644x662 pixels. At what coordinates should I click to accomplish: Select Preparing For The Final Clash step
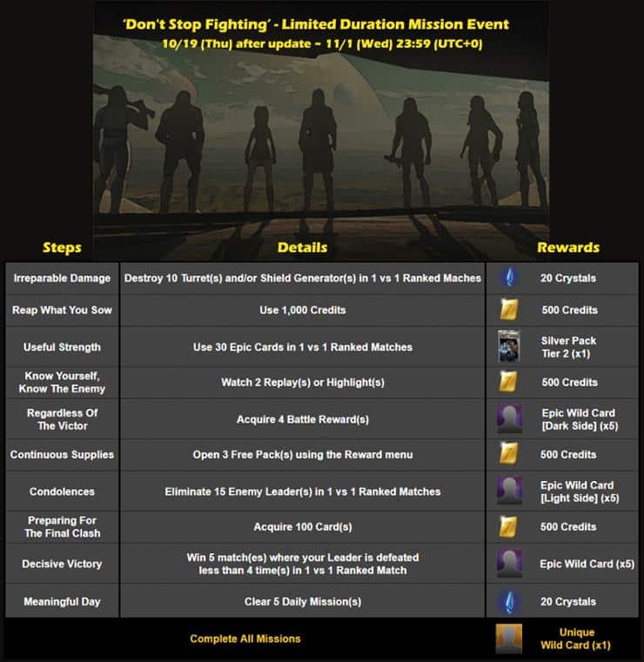pyautogui.click(x=62, y=526)
